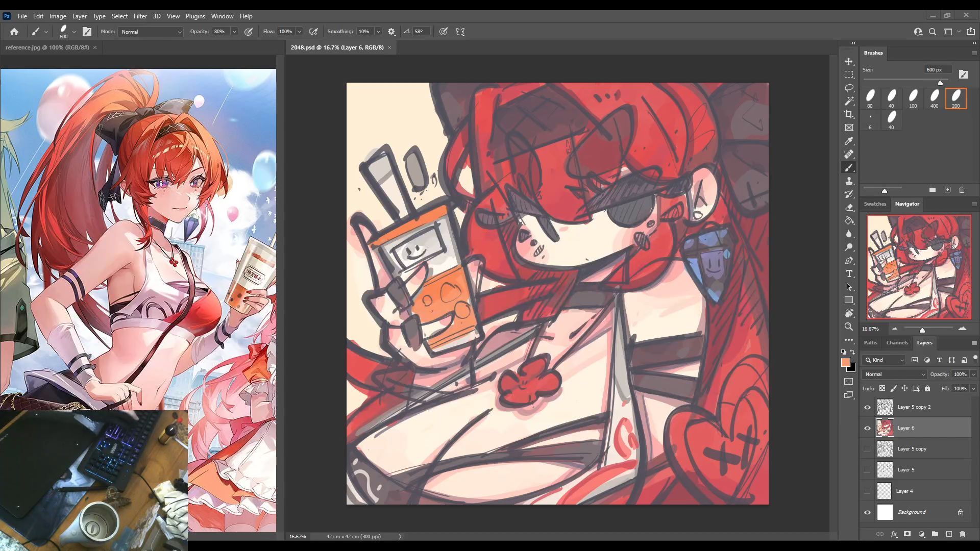Screen dimensions: 980x551
Task: Switch to the Paths tab
Action: 870,343
